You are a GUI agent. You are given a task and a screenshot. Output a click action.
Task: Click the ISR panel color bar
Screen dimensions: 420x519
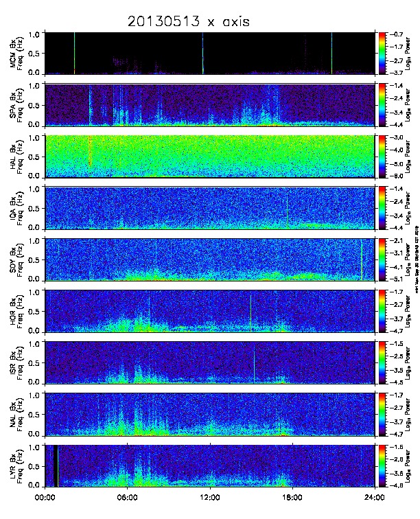(x=382, y=362)
